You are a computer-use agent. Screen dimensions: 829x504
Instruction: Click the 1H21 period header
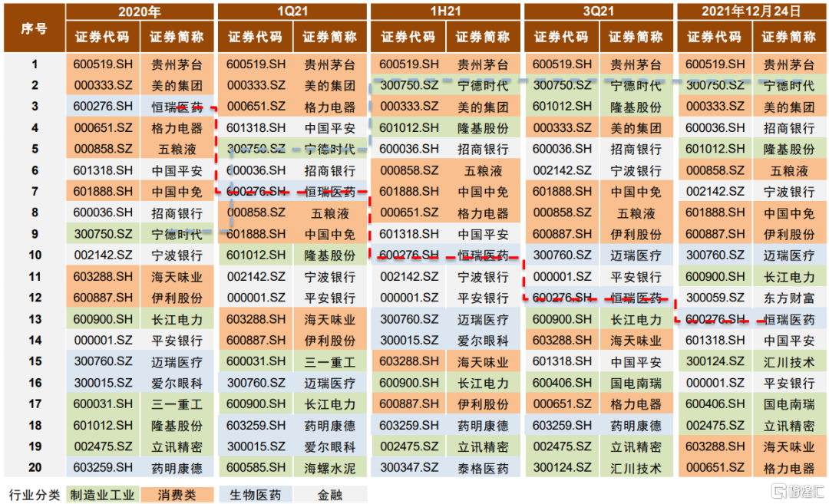coord(445,12)
